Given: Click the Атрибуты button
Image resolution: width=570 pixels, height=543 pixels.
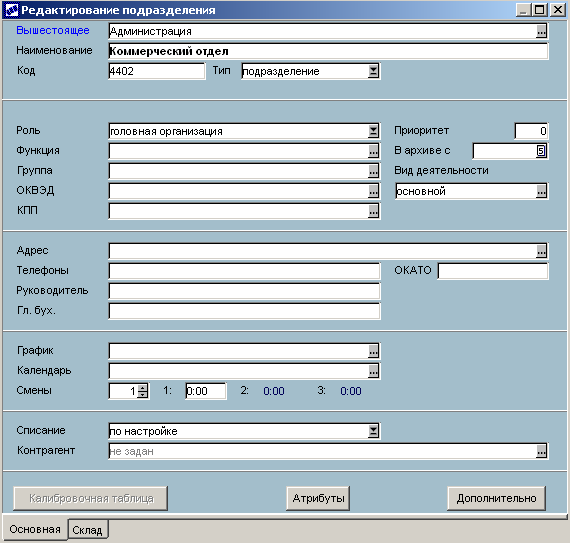Looking at the screenshot, I should [318, 498].
